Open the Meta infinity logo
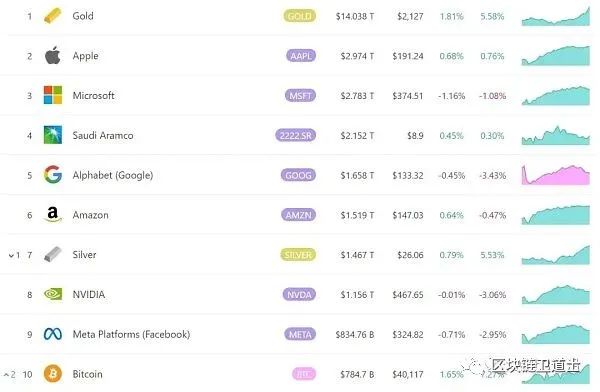The height and width of the screenshot is (392, 600). point(53,334)
